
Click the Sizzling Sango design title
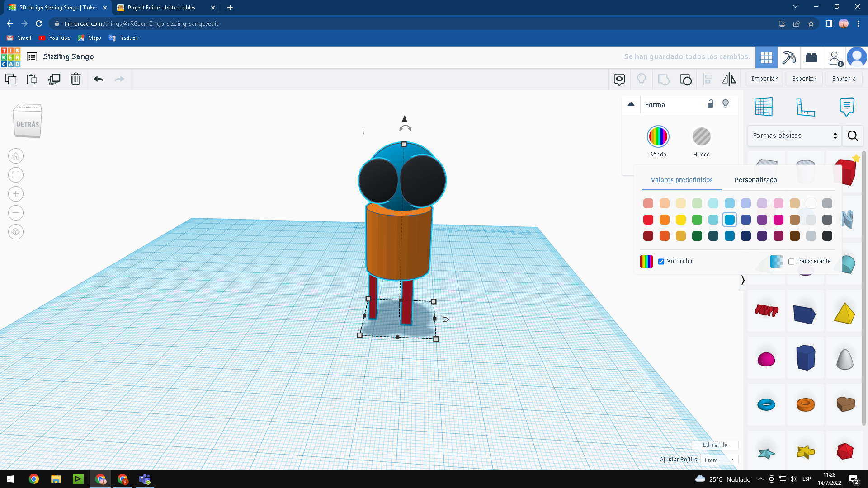tap(68, 56)
